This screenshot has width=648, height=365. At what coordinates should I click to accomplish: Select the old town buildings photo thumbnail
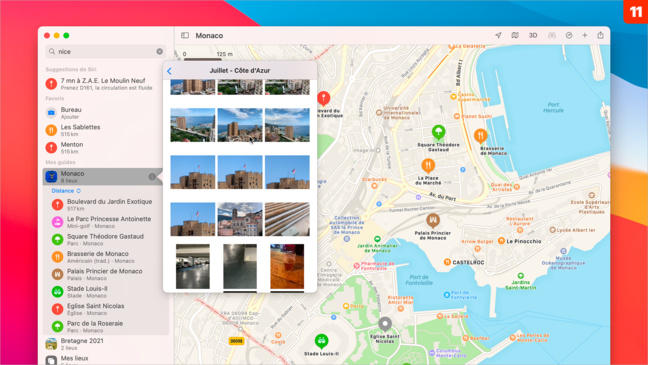[x=240, y=219]
